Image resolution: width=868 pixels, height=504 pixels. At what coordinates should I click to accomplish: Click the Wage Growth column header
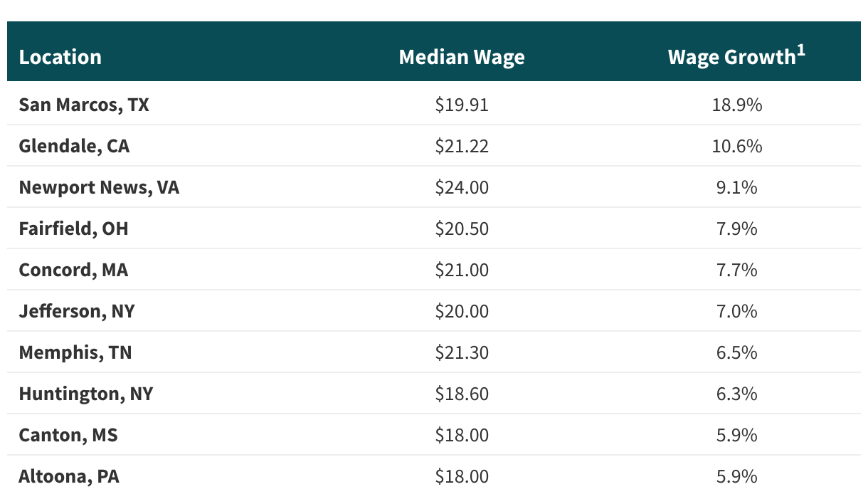coord(730,57)
